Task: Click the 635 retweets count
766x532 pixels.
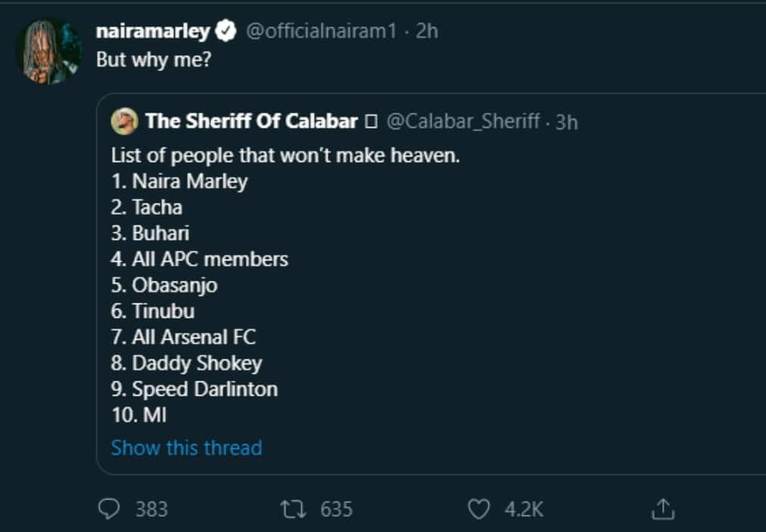Action: click(336, 509)
